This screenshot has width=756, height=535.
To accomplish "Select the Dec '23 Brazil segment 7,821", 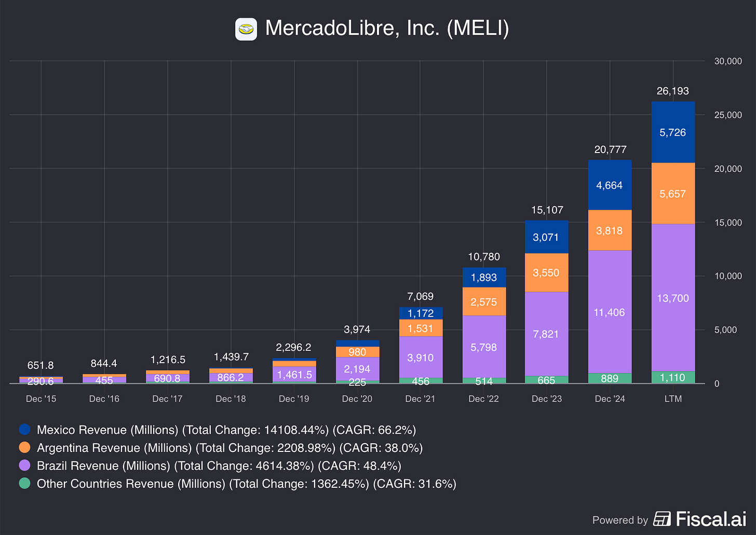I will pyautogui.click(x=546, y=334).
